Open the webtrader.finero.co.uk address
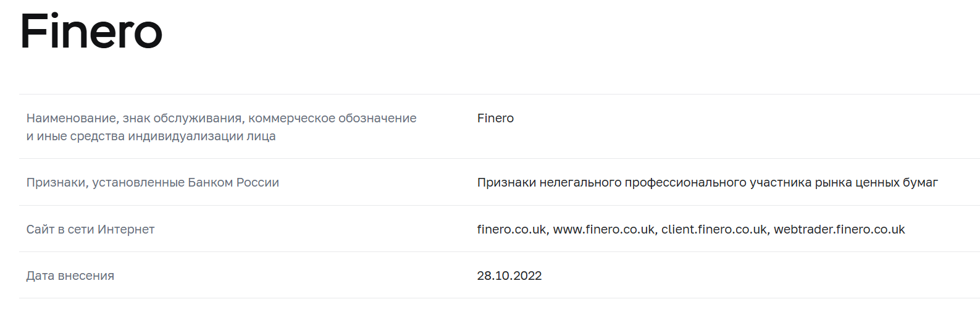Screen dimensions: 980x333 coord(839,229)
